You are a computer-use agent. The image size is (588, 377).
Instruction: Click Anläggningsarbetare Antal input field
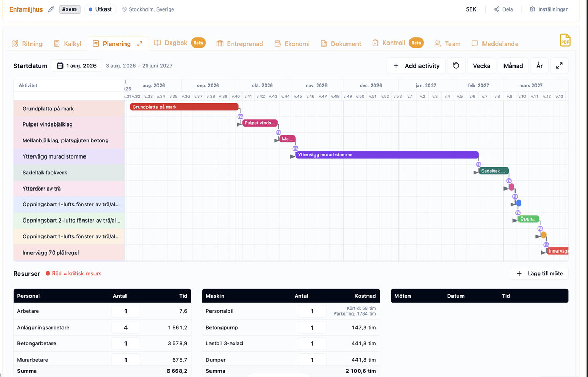[125, 328]
